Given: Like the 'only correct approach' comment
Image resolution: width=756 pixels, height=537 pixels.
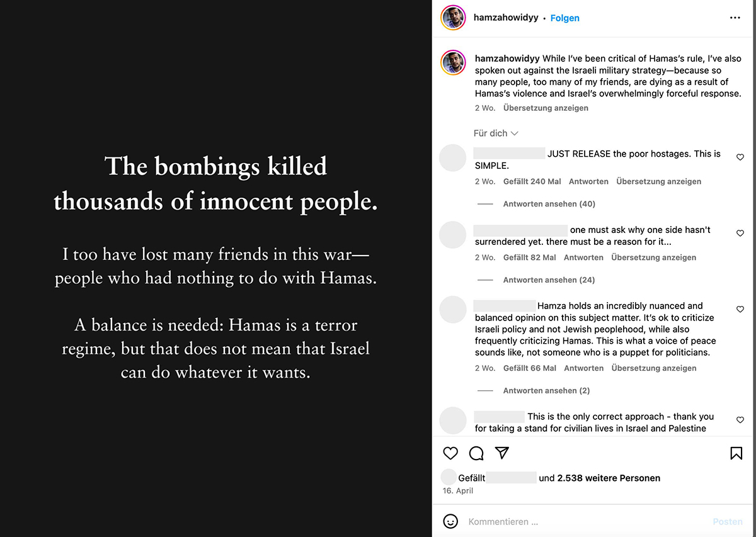Looking at the screenshot, I should pyautogui.click(x=740, y=420).
